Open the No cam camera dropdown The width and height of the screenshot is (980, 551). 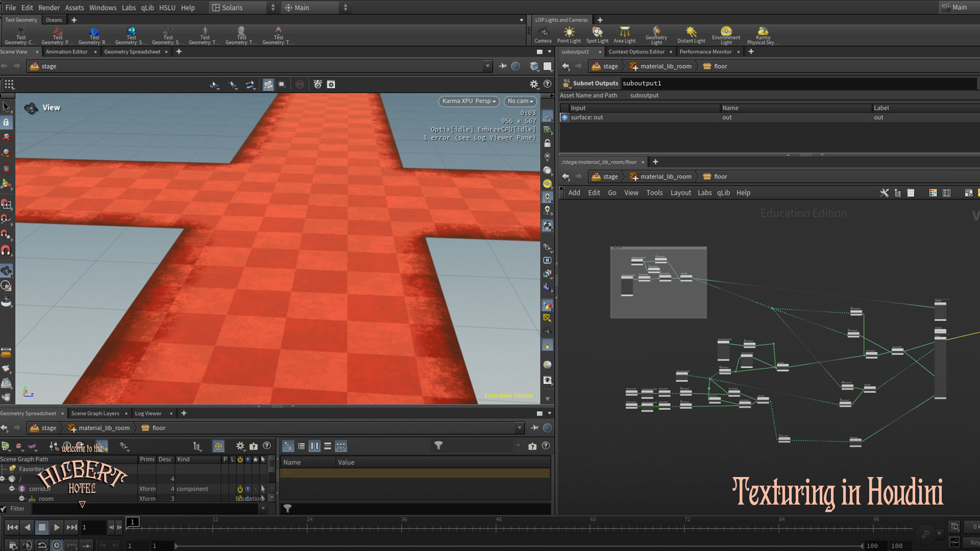point(520,101)
